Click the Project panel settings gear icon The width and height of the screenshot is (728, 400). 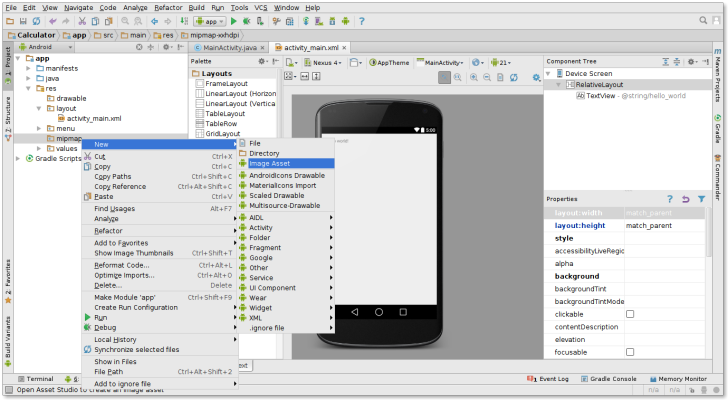[x=167, y=47]
